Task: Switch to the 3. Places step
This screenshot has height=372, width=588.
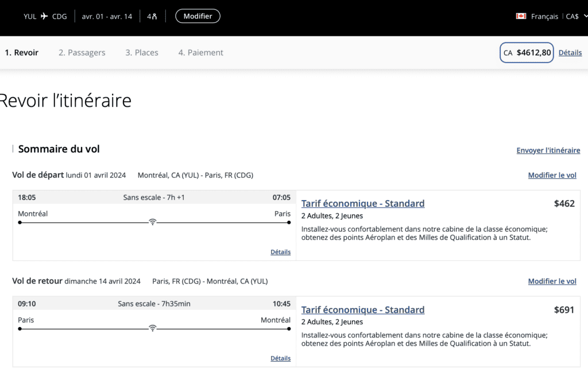Action: 142,52
